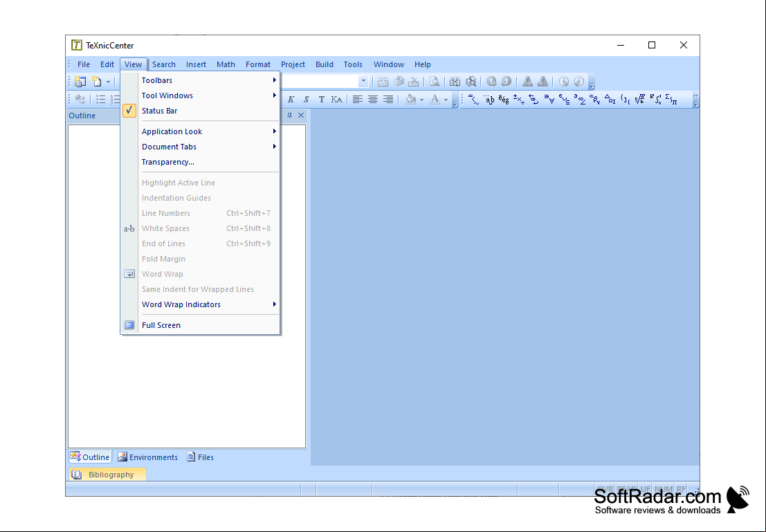The width and height of the screenshot is (766, 532).
Task: Click the align right icon
Action: 388,100
